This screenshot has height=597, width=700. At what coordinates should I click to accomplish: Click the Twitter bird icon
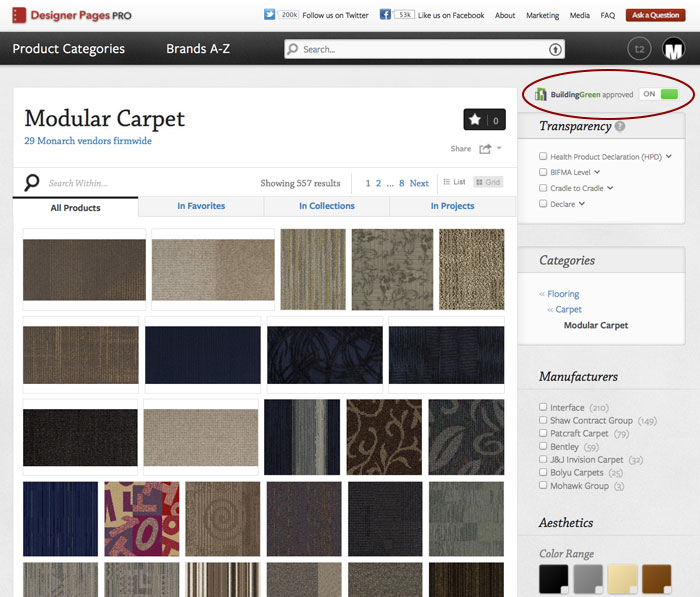(269, 14)
